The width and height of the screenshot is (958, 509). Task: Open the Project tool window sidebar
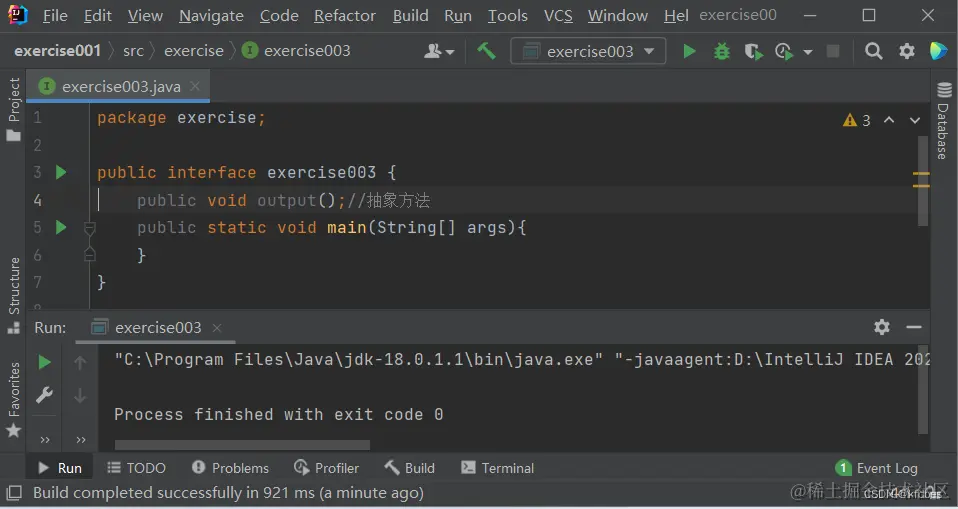pyautogui.click(x=13, y=109)
